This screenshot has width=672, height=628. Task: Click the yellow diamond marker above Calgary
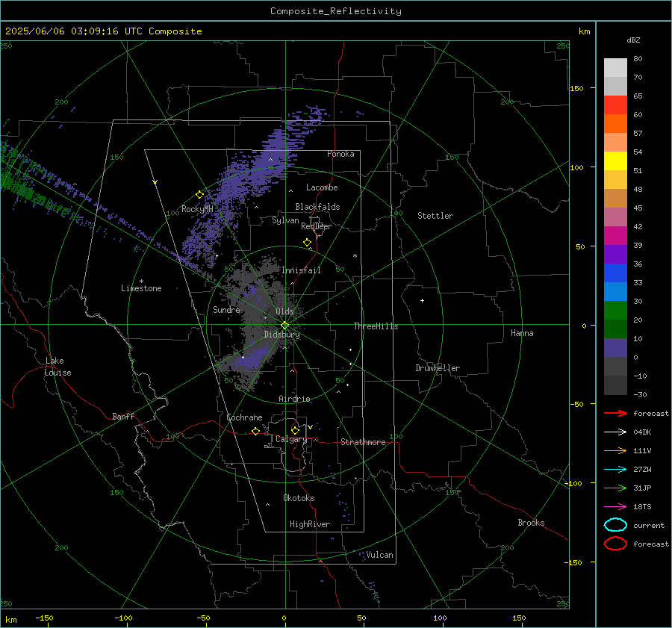[x=295, y=430]
